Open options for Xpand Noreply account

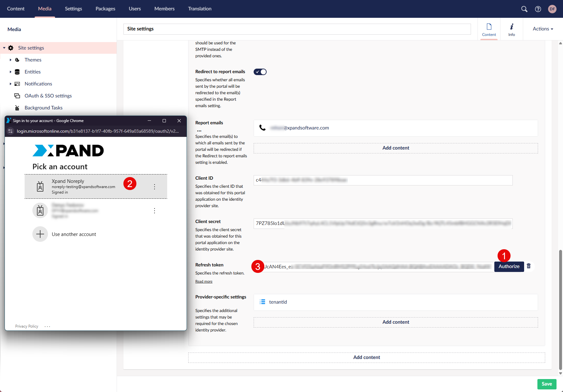[x=155, y=187]
